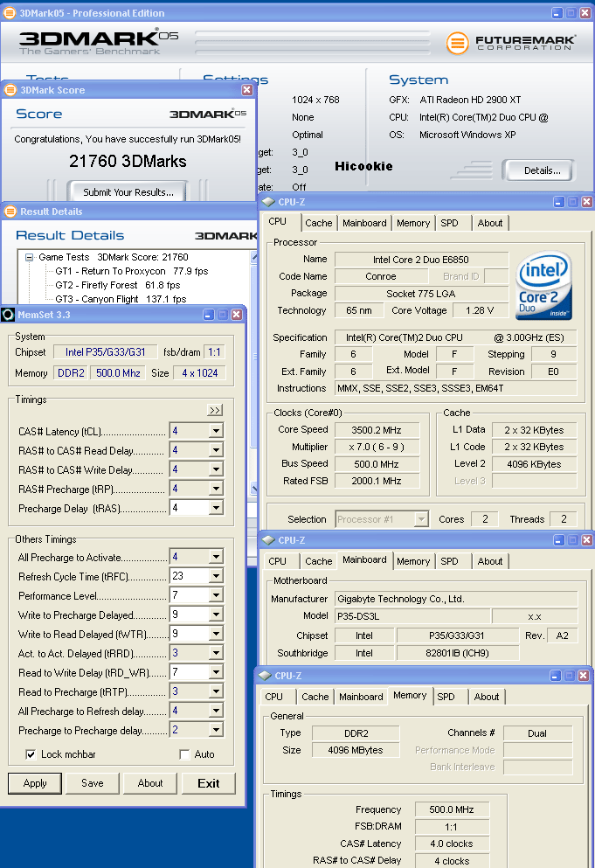The width and height of the screenshot is (595, 868).
Task: Open the Performance Level dropdown
Action: click(217, 595)
